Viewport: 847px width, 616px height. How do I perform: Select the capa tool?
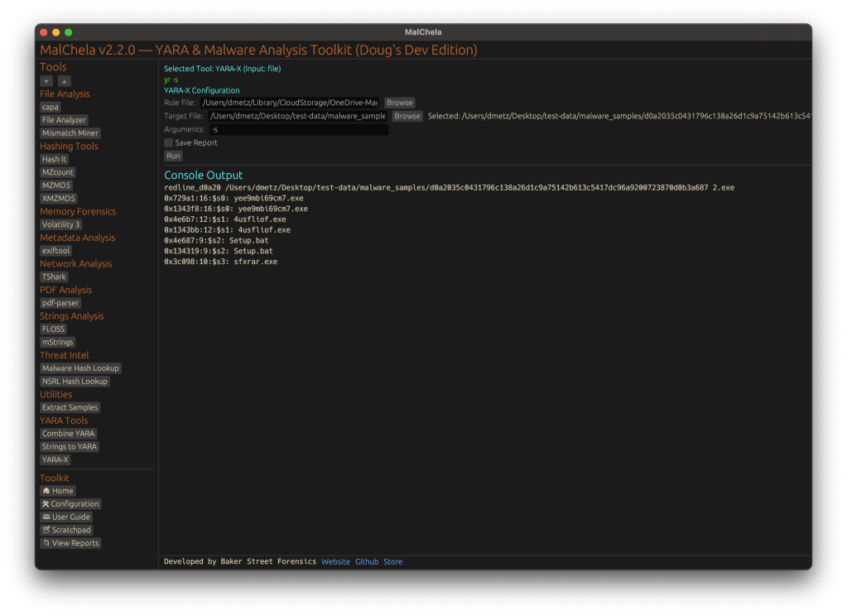pyautogui.click(x=51, y=107)
